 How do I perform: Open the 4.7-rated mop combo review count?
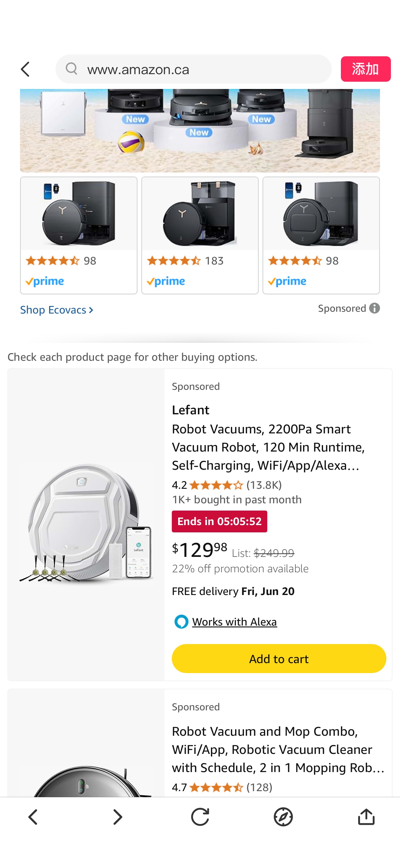tap(259, 787)
